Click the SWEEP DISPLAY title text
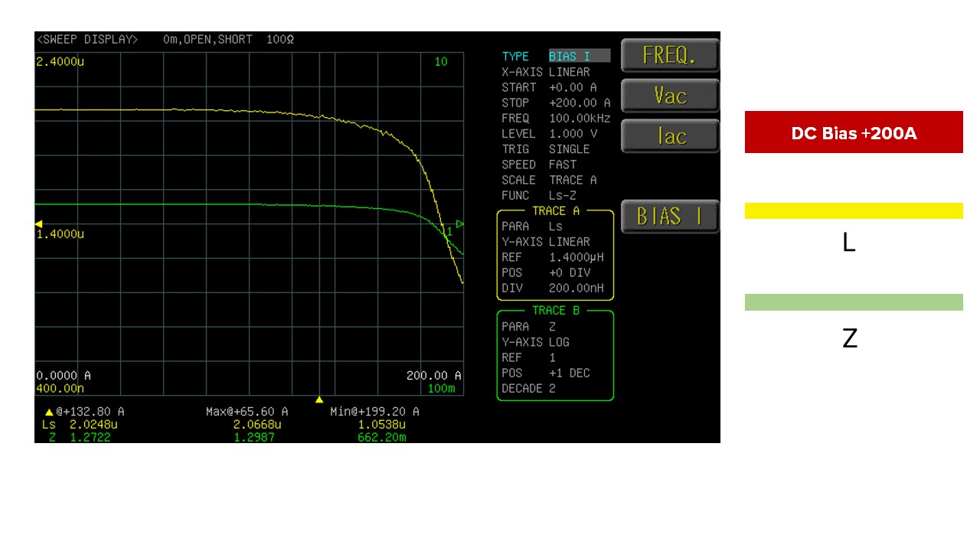980x551 pixels. pyautogui.click(x=87, y=39)
